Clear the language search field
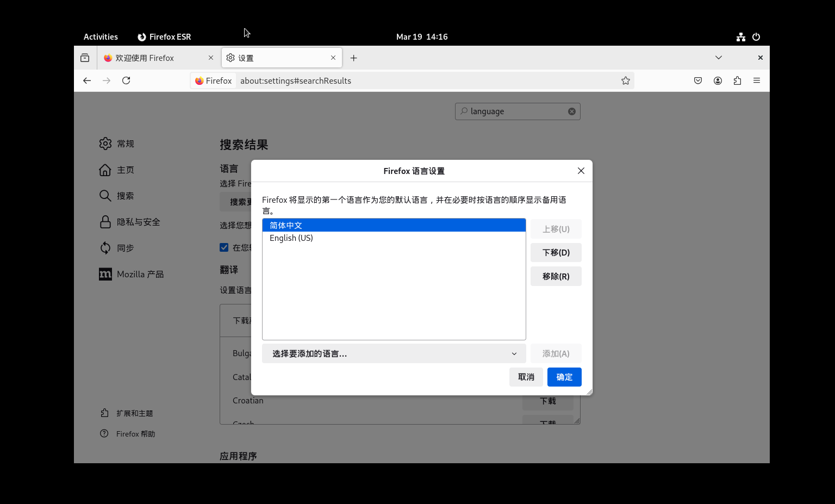Viewport: 835px width, 504px height. (x=572, y=111)
